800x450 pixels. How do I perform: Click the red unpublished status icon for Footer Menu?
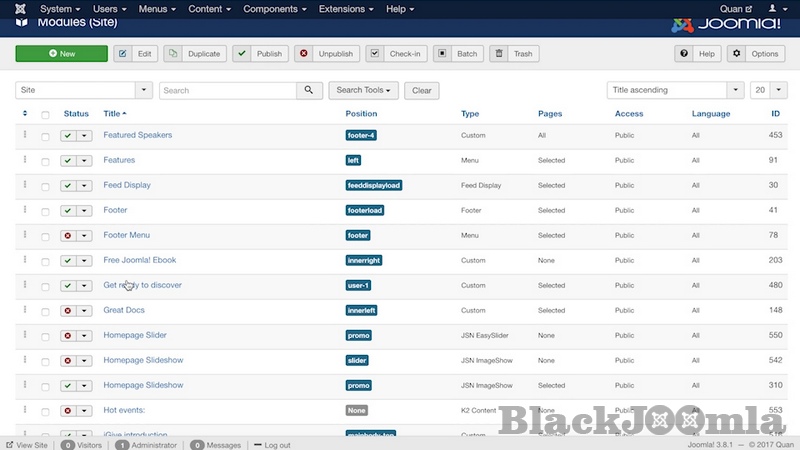coord(68,236)
